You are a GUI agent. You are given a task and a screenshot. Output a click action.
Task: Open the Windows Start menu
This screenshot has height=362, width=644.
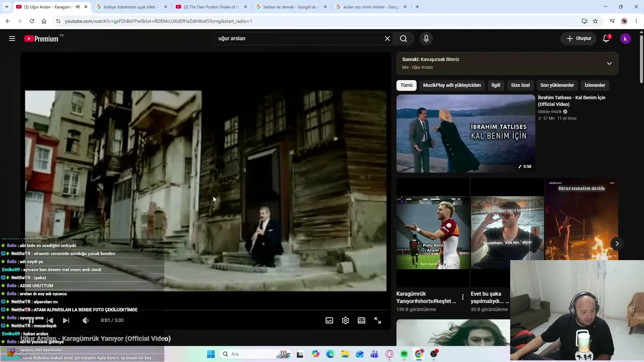coord(211,354)
